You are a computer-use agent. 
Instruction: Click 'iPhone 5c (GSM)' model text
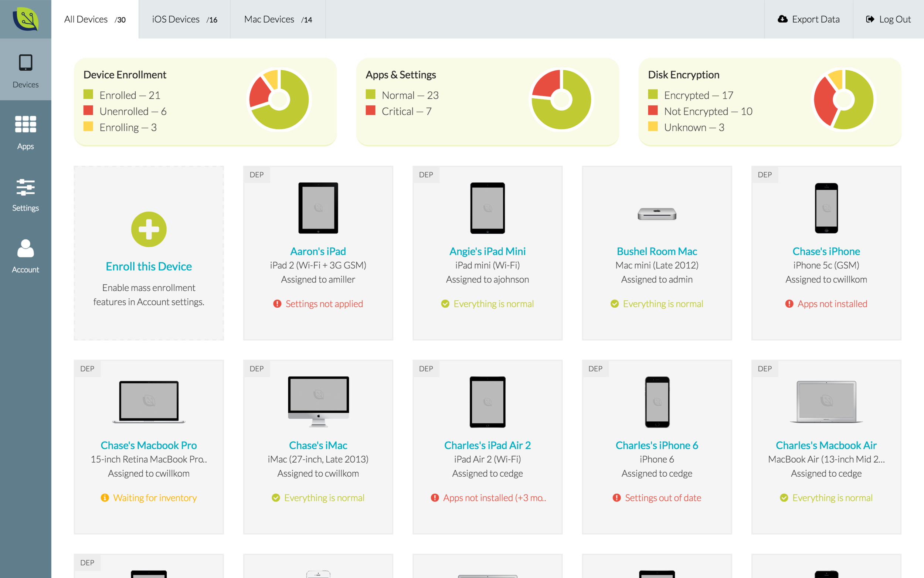pyautogui.click(x=826, y=265)
